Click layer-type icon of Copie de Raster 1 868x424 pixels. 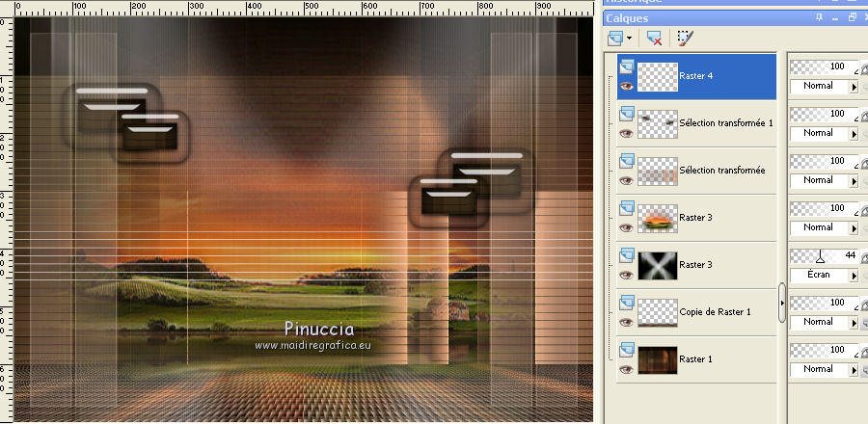(627, 303)
